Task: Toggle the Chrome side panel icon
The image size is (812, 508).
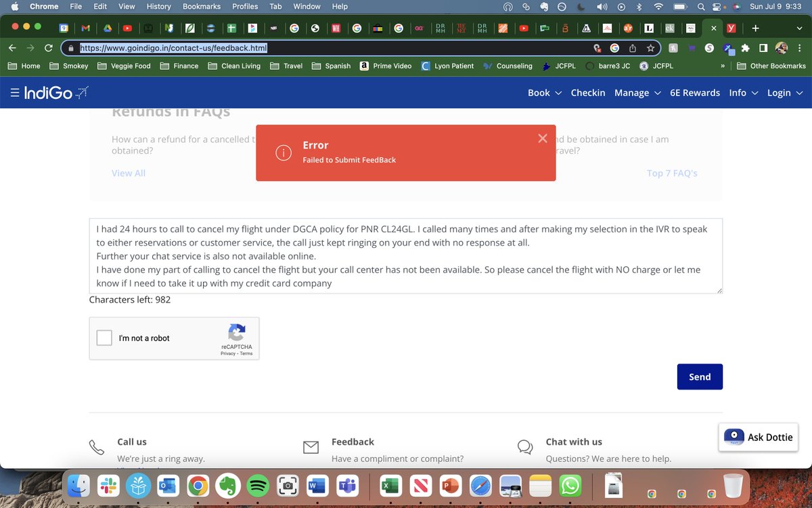Action: tap(763, 48)
